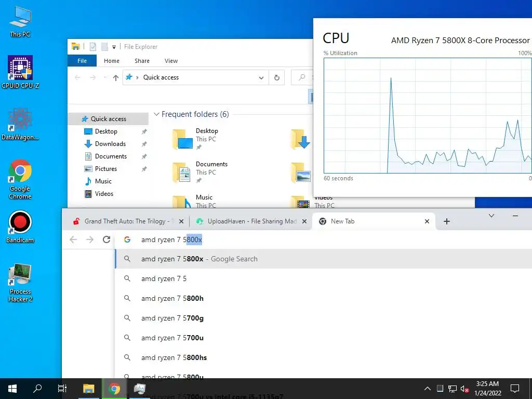The height and width of the screenshot is (399, 532).
Task: Close the UploadHaven tab
Action: tap(304, 221)
